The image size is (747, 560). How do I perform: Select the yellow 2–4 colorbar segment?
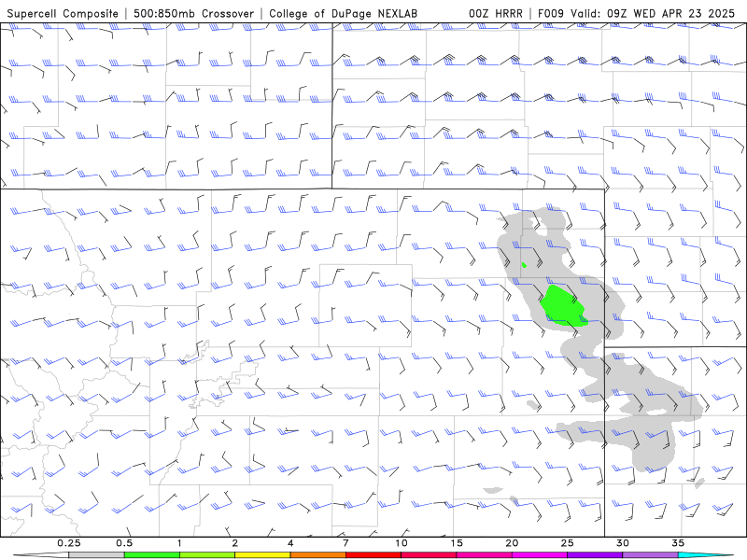262,555
